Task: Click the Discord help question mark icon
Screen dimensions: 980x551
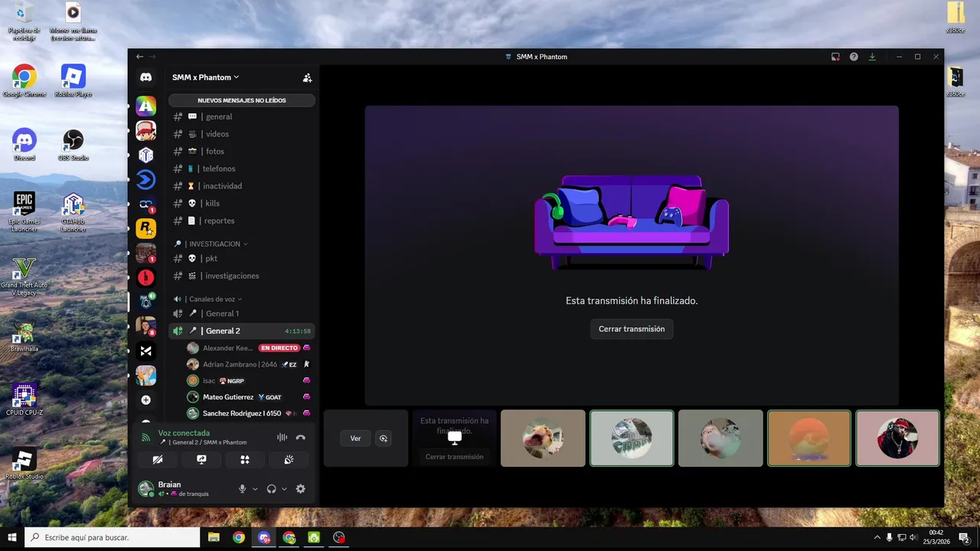Action: [854, 57]
